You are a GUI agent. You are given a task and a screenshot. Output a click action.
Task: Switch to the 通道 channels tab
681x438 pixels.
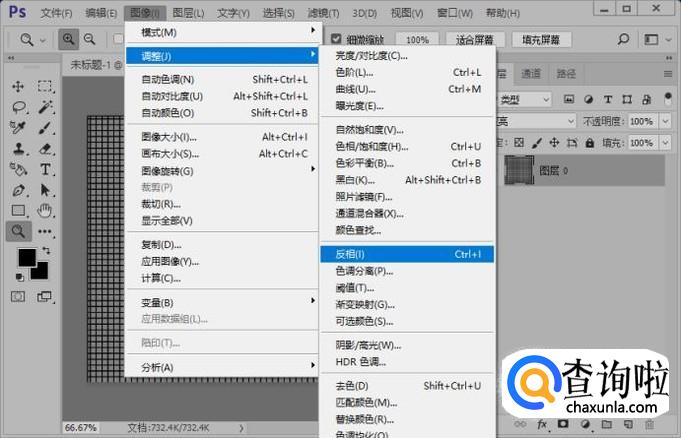click(531, 74)
